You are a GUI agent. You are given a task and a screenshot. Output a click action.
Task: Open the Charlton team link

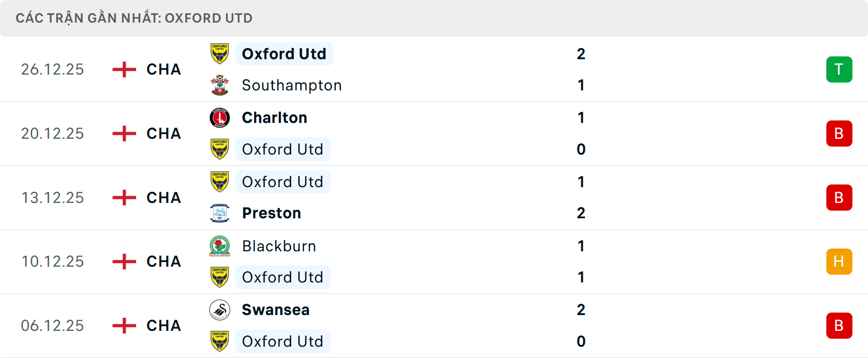point(274,118)
